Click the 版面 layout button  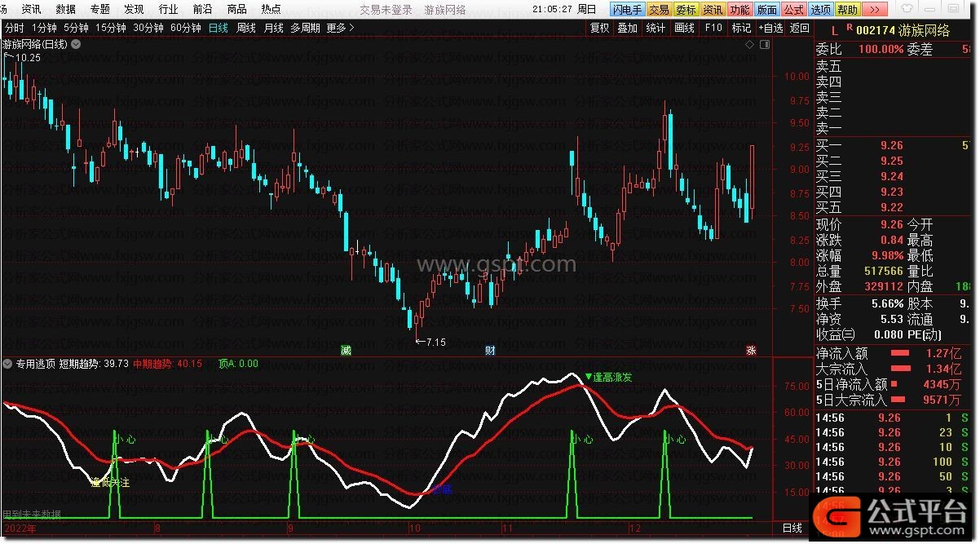click(766, 10)
